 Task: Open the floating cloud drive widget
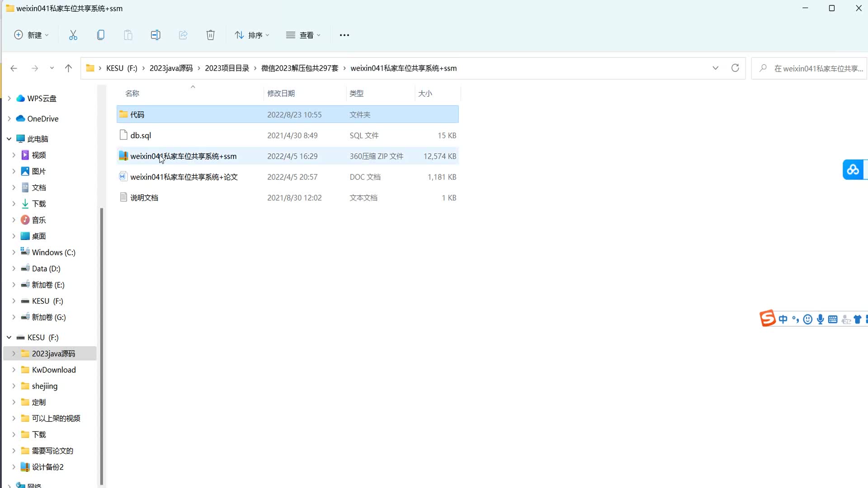853,169
